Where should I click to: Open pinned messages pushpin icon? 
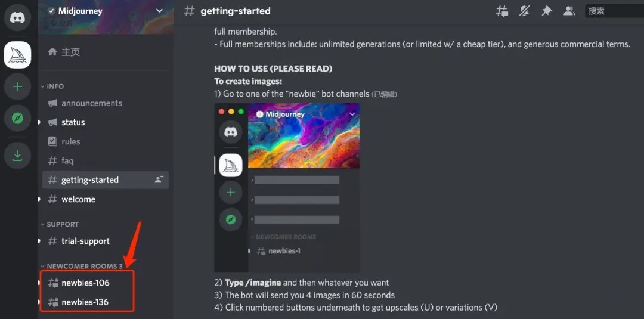pos(547,11)
